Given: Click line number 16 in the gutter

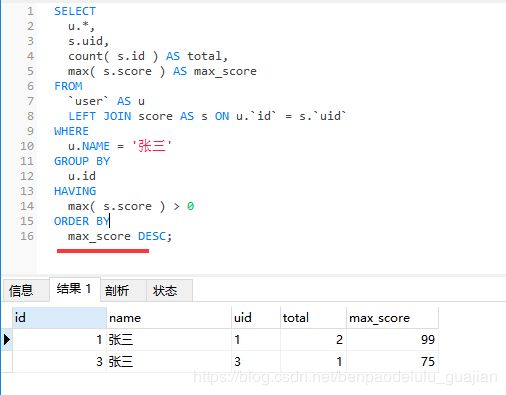Looking at the screenshot, I should point(27,236).
